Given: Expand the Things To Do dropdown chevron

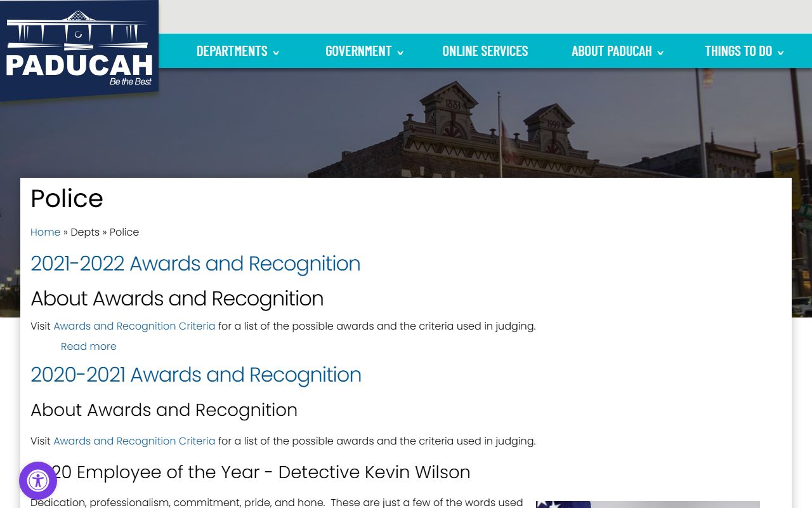Looking at the screenshot, I should (780, 53).
